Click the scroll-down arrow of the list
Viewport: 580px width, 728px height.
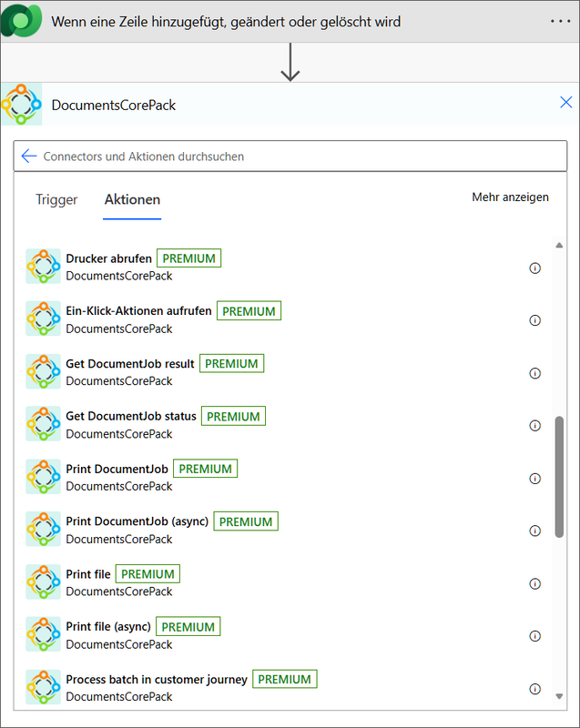pyautogui.click(x=559, y=696)
